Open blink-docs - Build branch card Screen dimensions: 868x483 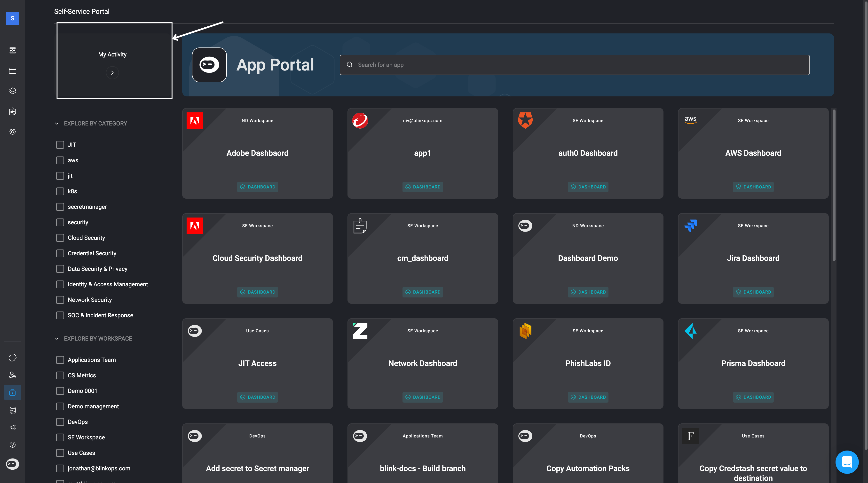(x=423, y=453)
